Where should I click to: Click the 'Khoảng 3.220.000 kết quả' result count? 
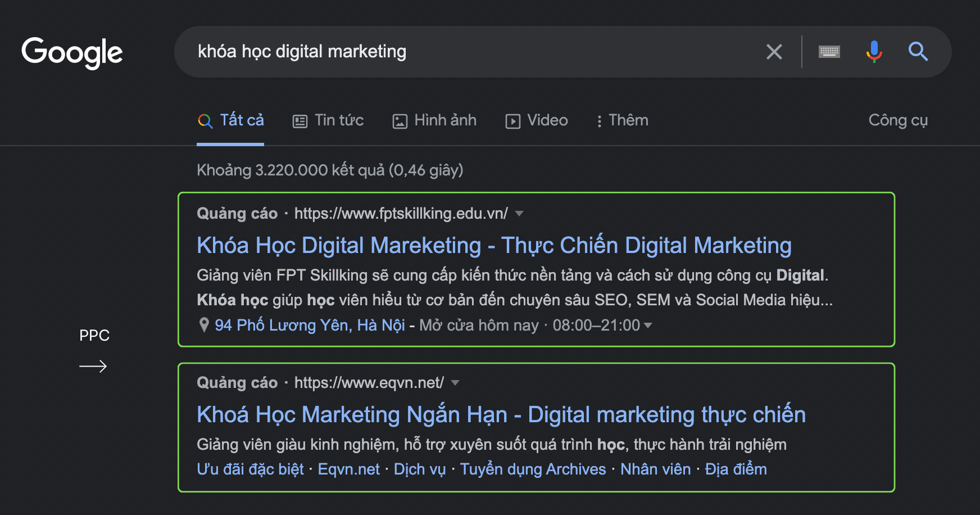[x=330, y=170]
